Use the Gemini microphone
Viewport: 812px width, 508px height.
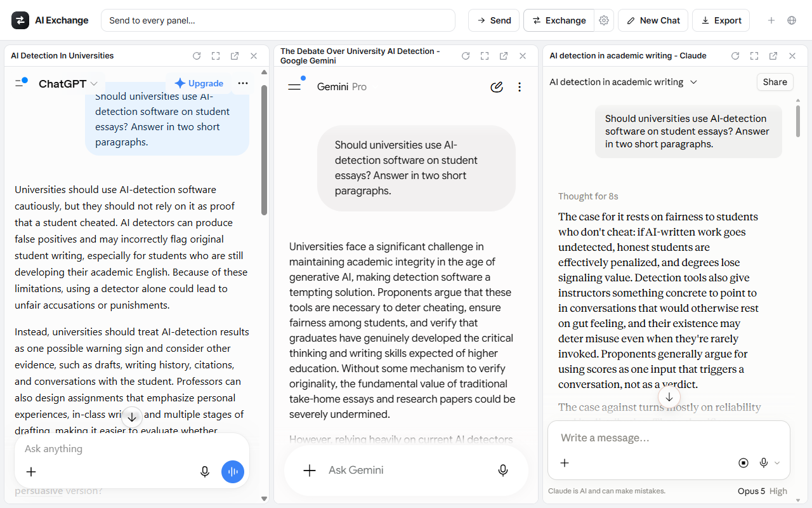[503, 471]
